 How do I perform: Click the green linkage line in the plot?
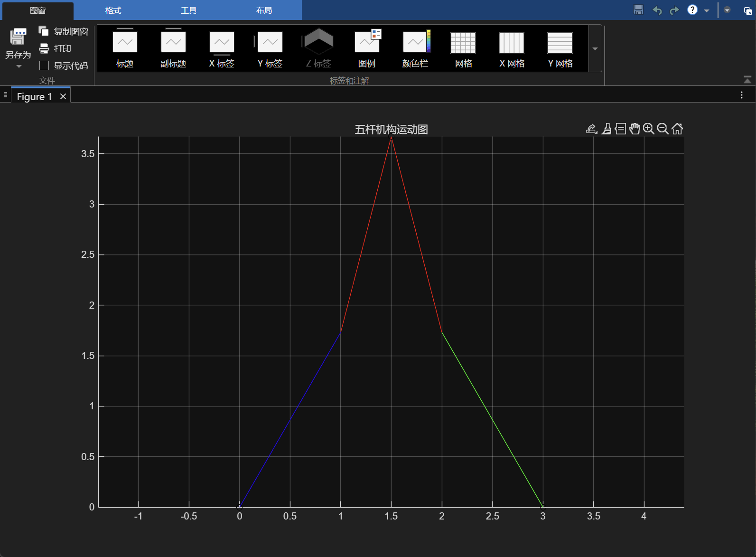pyautogui.click(x=493, y=420)
